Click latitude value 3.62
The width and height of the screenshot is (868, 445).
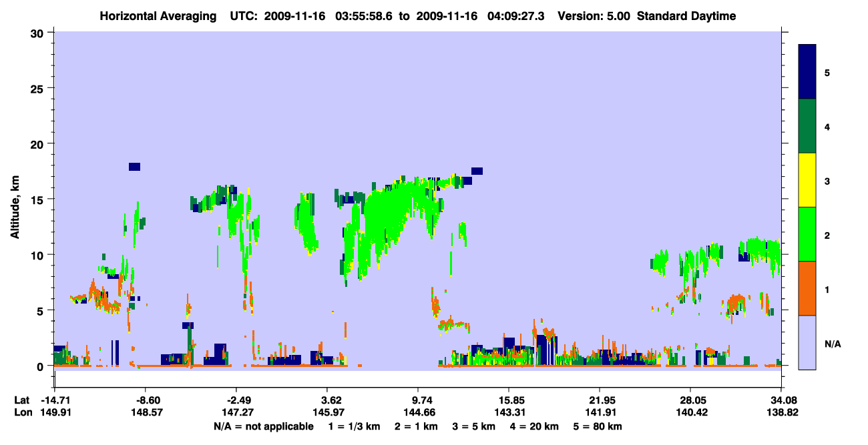coord(332,400)
